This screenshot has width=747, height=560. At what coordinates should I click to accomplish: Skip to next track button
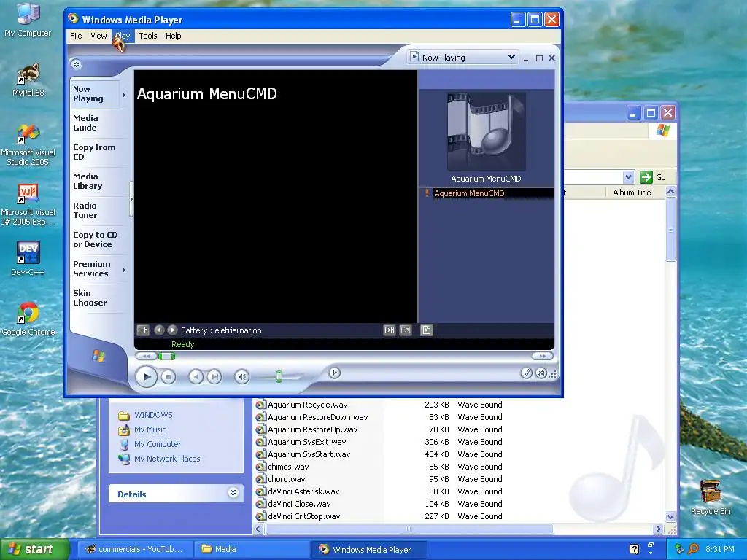click(214, 377)
